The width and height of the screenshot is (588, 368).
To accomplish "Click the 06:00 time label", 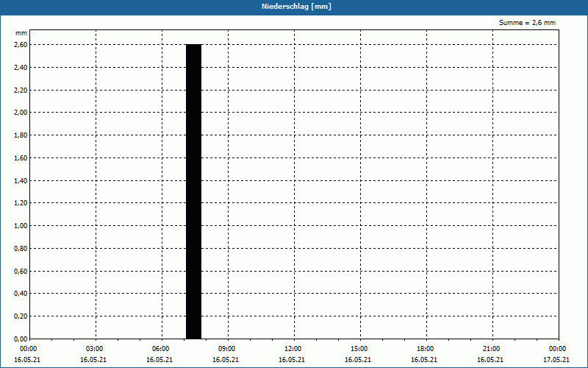I will (x=160, y=349).
